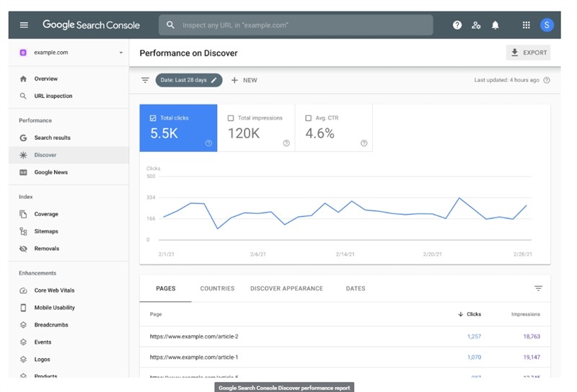Viewport: 577px width, 392px height.
Task: Click the search magnifier icon in URL bar
Action: 170,25
